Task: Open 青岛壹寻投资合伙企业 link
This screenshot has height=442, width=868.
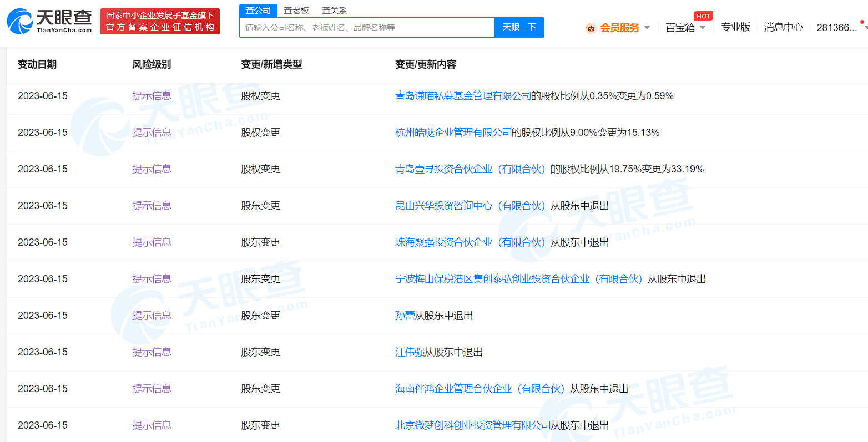Action: (471, 169)
